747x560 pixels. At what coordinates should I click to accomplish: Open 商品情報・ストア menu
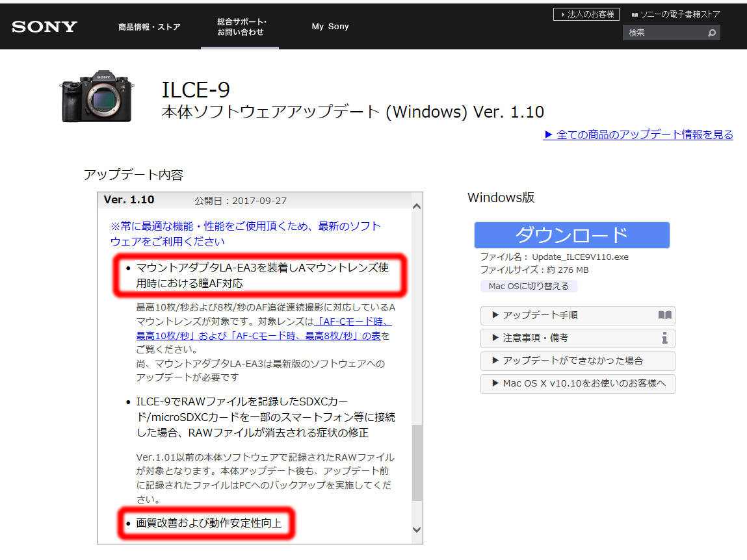(x=149, y=27)
